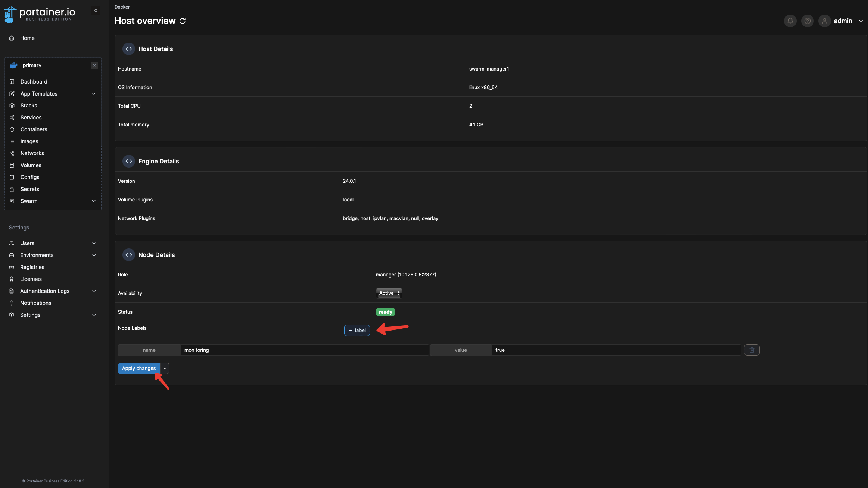The height and width of the screenshot is (488, 868).
Task: Click the Notifications bell icon in sidebar
Action: click(x=12, y=303)
